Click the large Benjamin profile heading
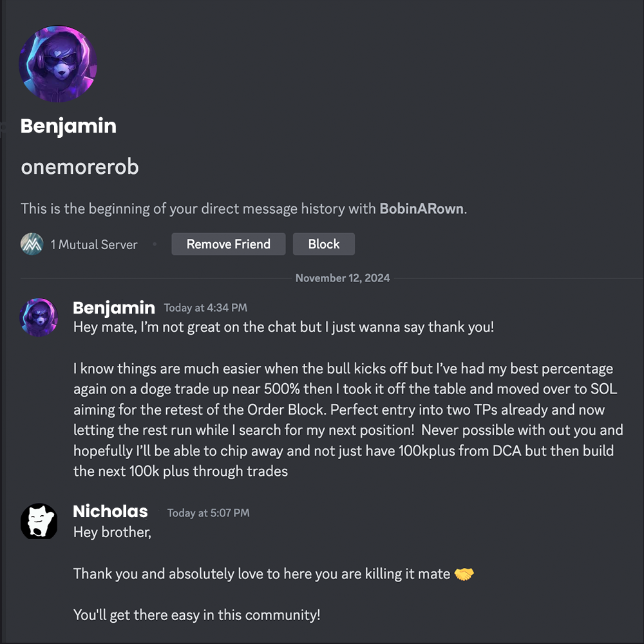 point(68,126)
